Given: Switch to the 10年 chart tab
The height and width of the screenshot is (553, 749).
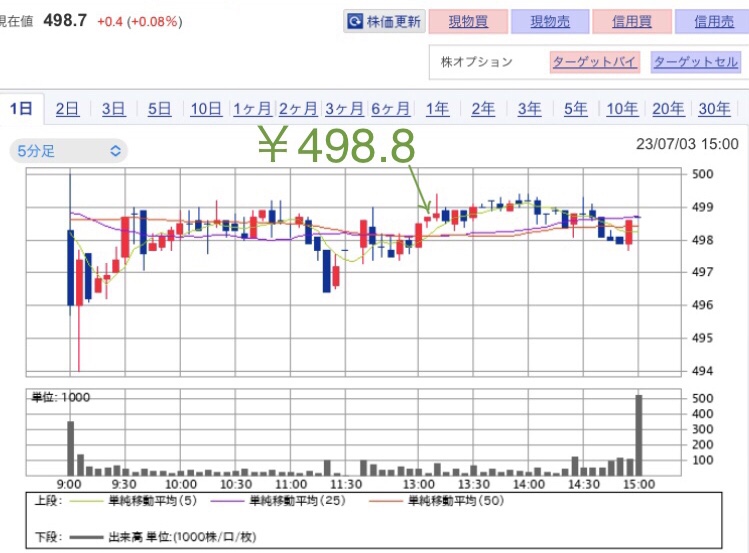Looking at the screenshot, I should pos(622,109).
